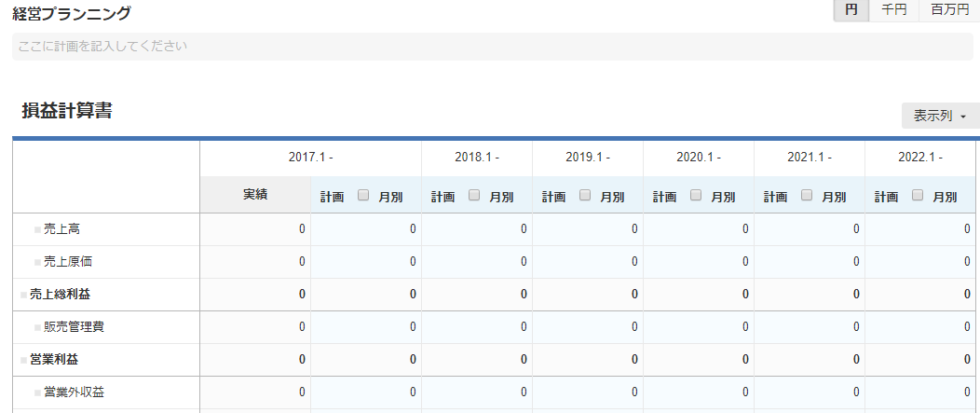Click the 販売管理費 2022.1 計画 cell
Image resolution: width=980 pixels, height=413 pixels.
pos(922,326)
